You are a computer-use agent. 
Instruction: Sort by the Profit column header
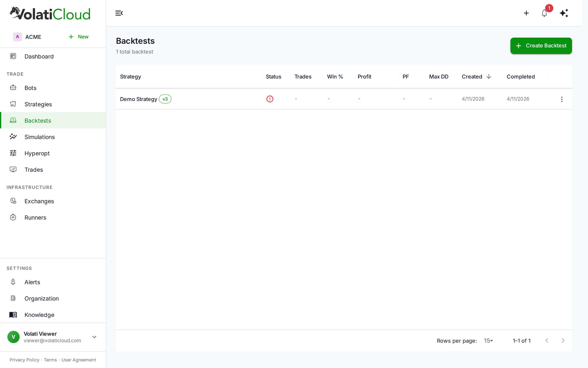[364, 77]
